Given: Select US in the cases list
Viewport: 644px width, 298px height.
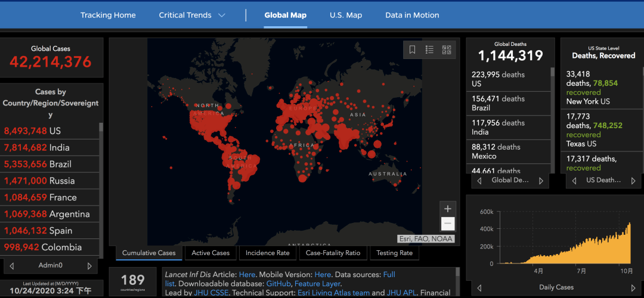Looking at the screenshot, I should tap(49, 131).
